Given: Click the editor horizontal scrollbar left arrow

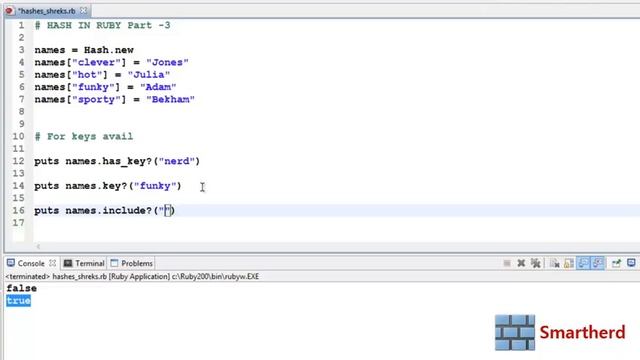Looking at the screenshot, I should pyautogui.click(x=38, y=246).
